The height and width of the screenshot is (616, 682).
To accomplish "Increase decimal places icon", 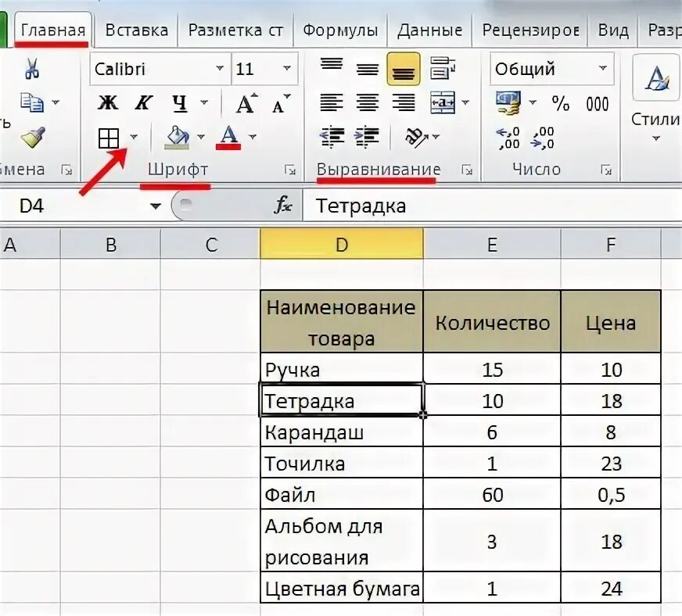I will (x=508, y=138).
